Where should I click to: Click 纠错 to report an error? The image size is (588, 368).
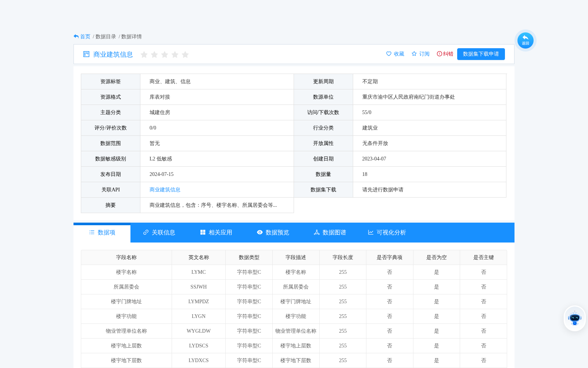445,54
